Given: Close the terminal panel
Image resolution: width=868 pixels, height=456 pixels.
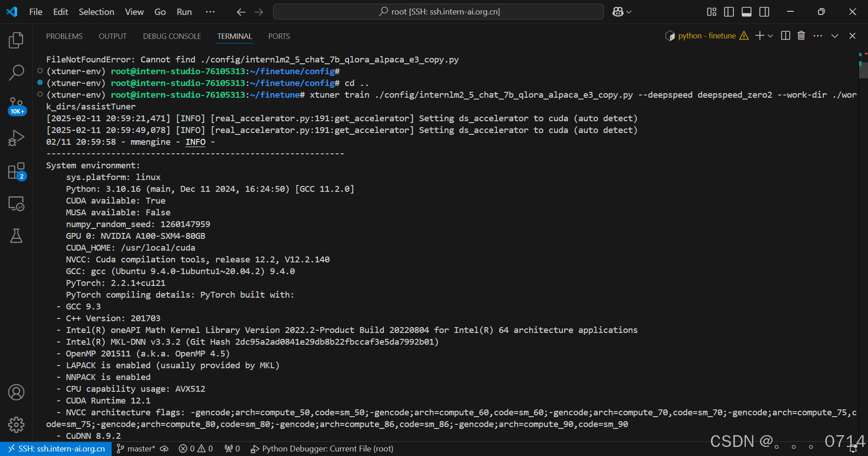Looking at the screenshot, I should [x=852, y=36].
